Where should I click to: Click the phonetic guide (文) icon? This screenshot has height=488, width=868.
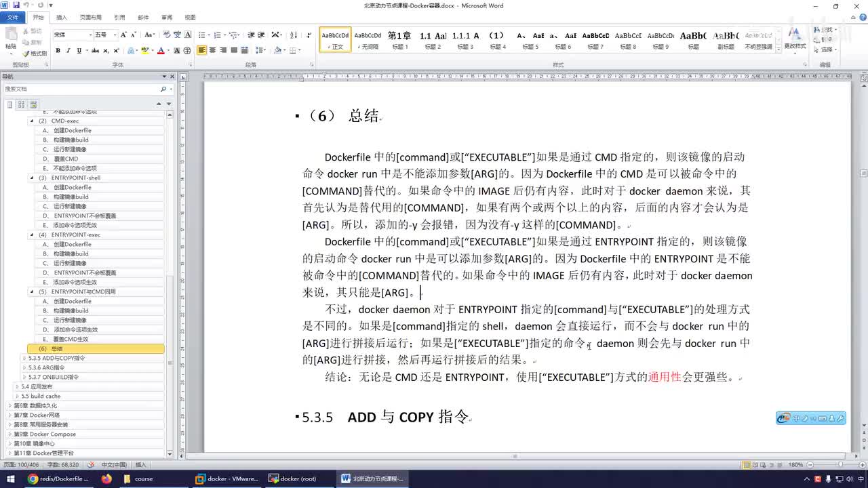click(176, 35)
